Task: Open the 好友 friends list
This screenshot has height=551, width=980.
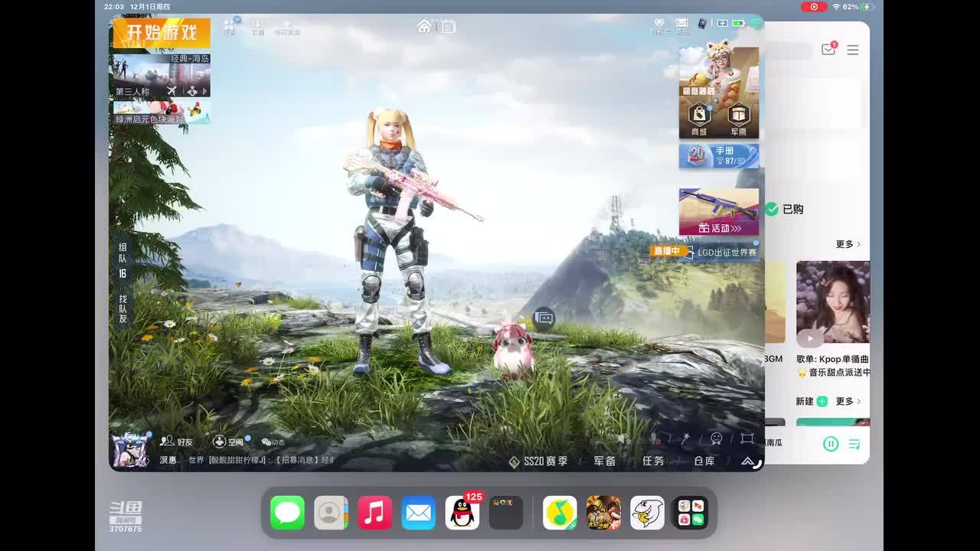Action: (x=177, y=442)
